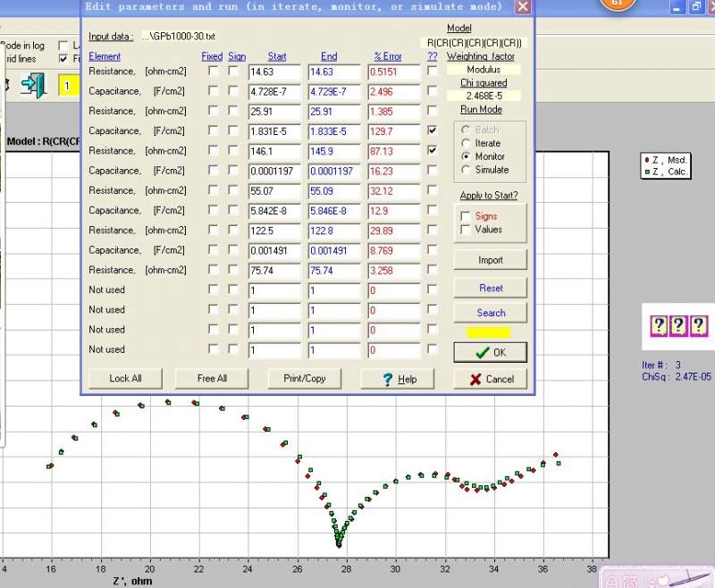This screenshot has height=588, width=715.
Task: Select the Iterate run mode
Action: pos(465,143)
